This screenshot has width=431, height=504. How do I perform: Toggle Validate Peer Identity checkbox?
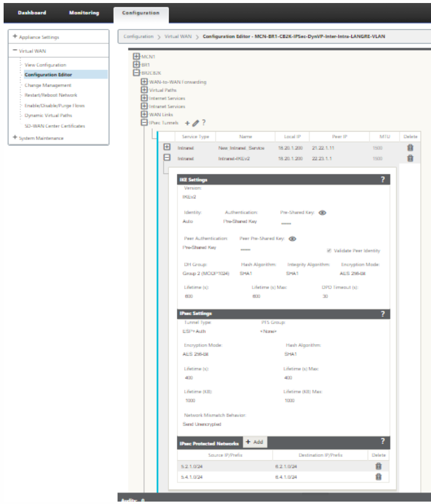(329, 250)
